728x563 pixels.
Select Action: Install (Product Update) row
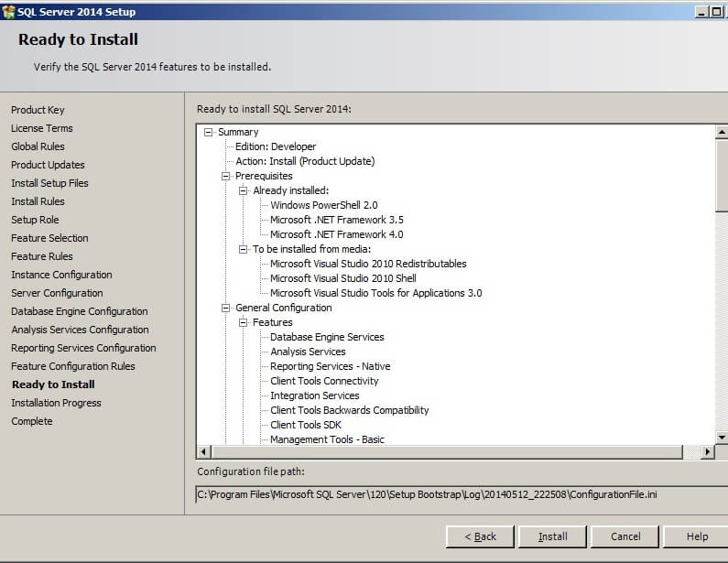tap(305, 161)
